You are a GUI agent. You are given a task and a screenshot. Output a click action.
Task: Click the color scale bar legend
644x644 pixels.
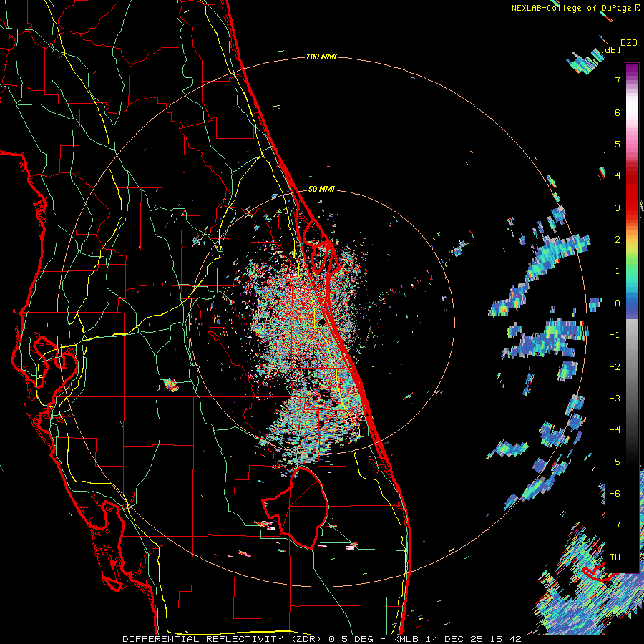632,318
